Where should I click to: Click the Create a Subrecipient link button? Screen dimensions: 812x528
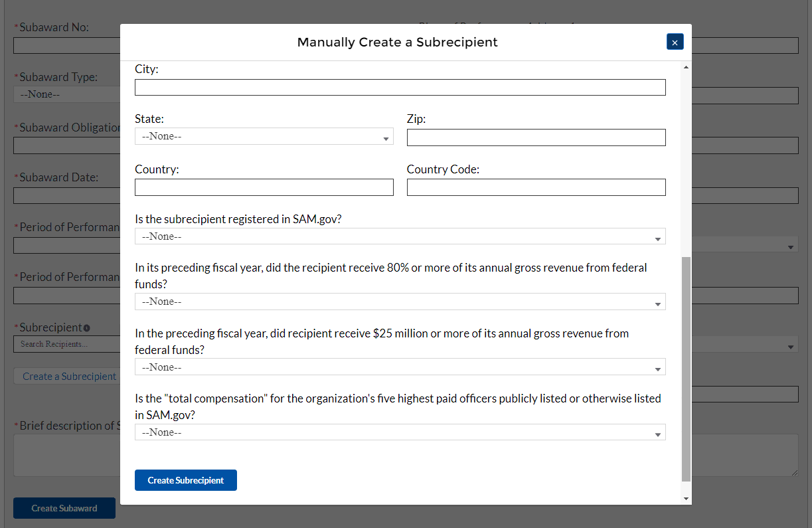(66, 377)
